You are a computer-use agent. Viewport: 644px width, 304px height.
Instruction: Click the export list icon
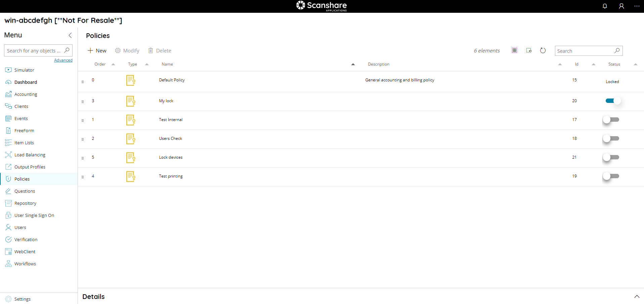pos(529,50)
